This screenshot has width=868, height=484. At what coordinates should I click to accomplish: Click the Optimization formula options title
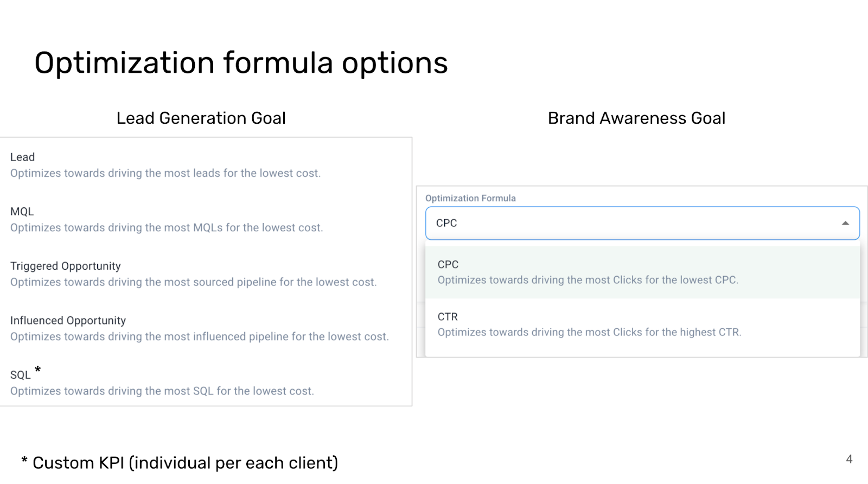tap(241, 63)
